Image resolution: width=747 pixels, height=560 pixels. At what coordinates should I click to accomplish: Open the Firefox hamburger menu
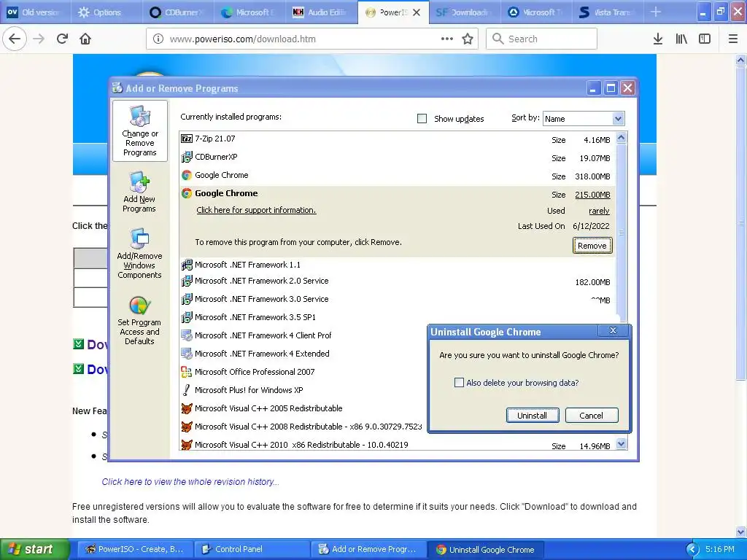coord(733,39)
